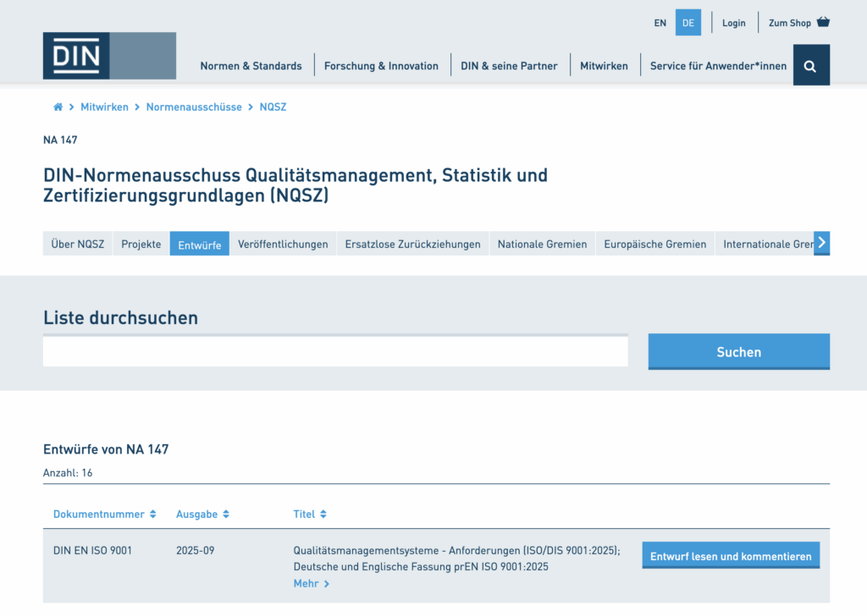
Task: Expand details with the Mehr link
Action: (x=311, y=584)
